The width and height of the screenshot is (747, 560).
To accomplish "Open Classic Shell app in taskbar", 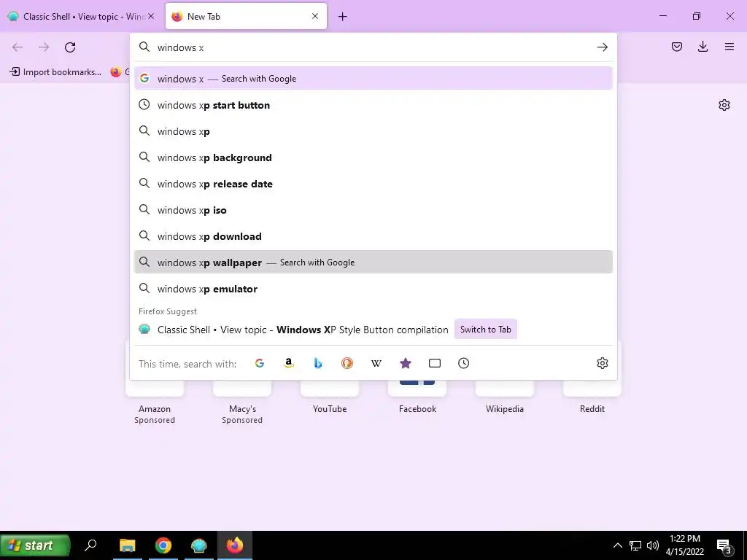I will coord(199,545).
